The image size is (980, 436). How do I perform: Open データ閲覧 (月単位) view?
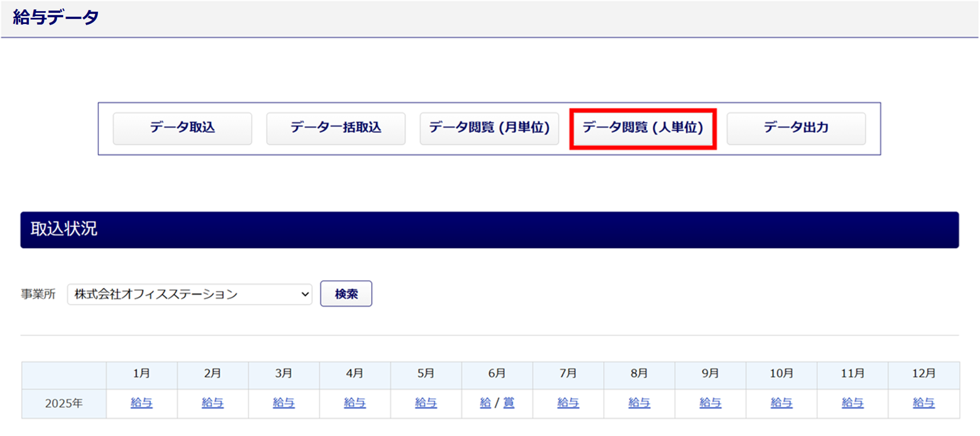(489, 128)
